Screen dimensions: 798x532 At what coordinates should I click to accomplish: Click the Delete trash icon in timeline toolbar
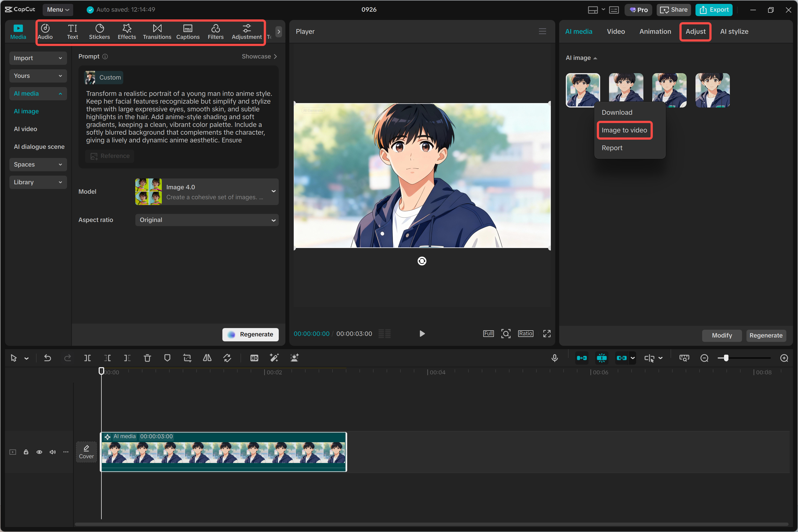click(x=147, y=358)
